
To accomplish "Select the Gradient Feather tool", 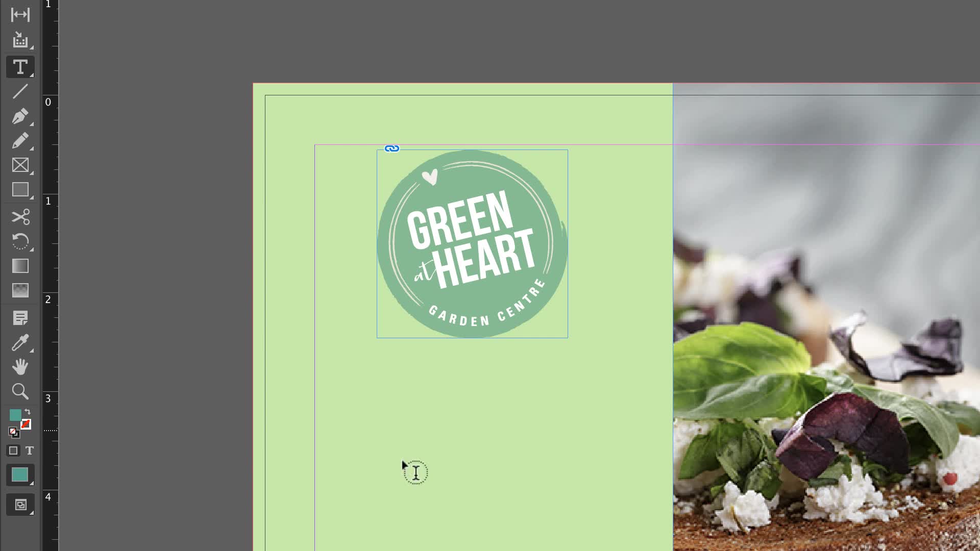I will click(20, 290).
